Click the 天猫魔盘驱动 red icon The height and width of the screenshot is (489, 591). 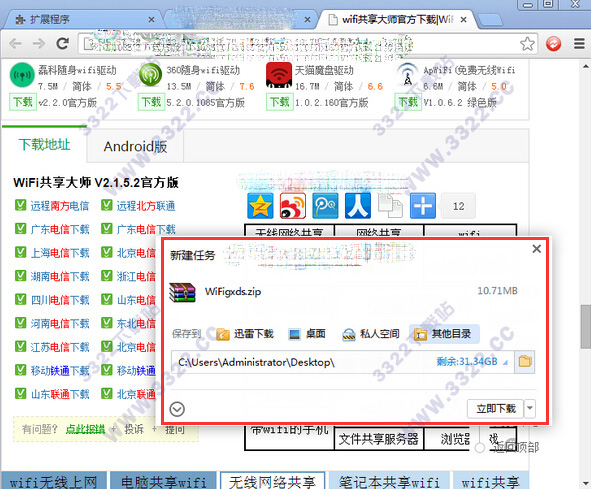279,75
